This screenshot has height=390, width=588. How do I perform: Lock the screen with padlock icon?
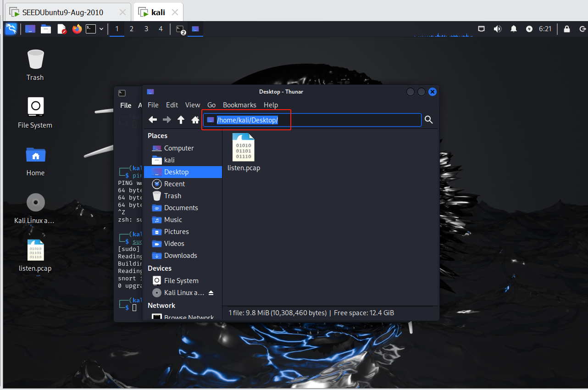(567, 29)
